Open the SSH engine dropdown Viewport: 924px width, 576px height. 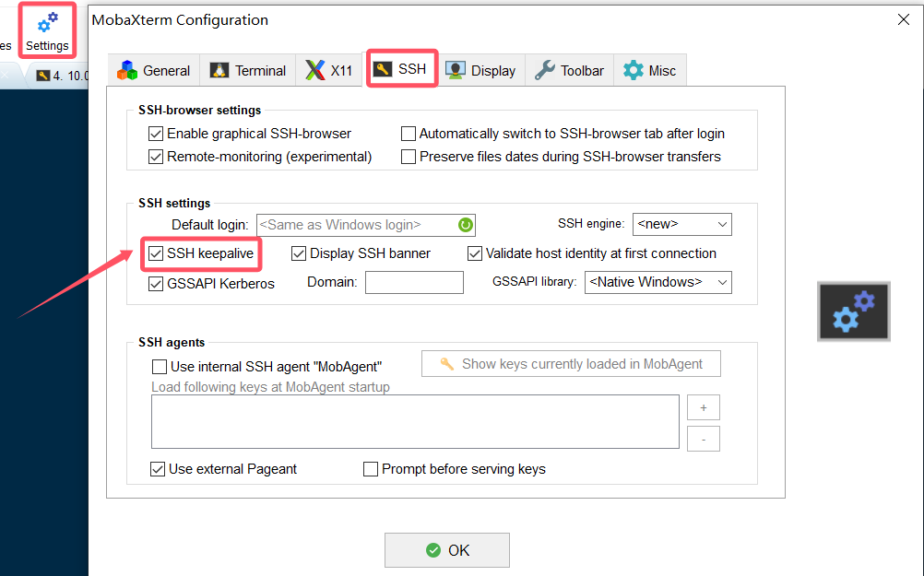(681, 224)
